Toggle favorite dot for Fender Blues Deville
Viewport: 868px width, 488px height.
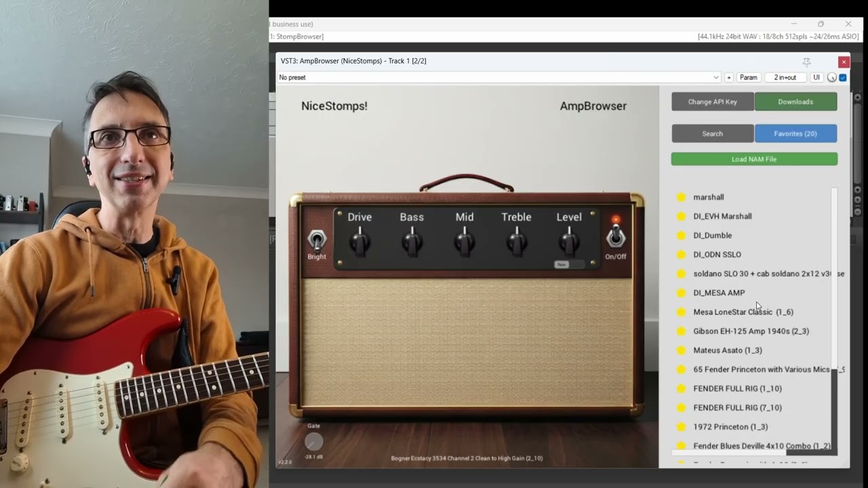point(681,446)
